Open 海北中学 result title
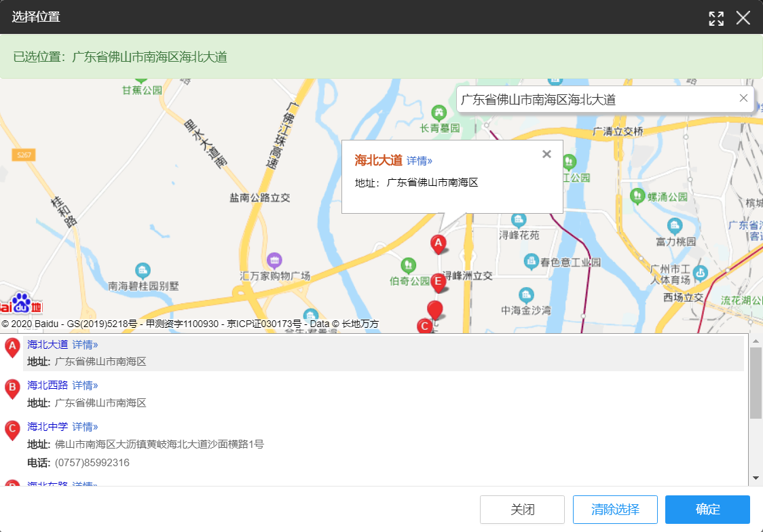 click(x=48, y=427)
